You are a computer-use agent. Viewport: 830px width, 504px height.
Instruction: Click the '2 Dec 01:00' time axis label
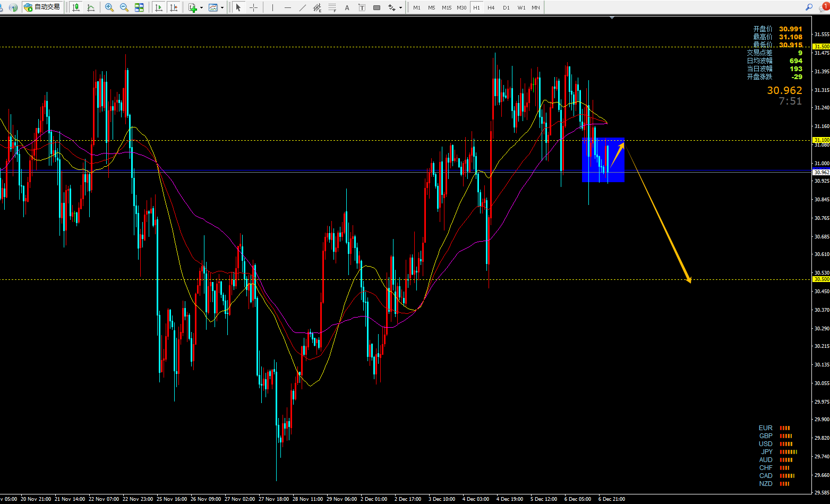374,499
